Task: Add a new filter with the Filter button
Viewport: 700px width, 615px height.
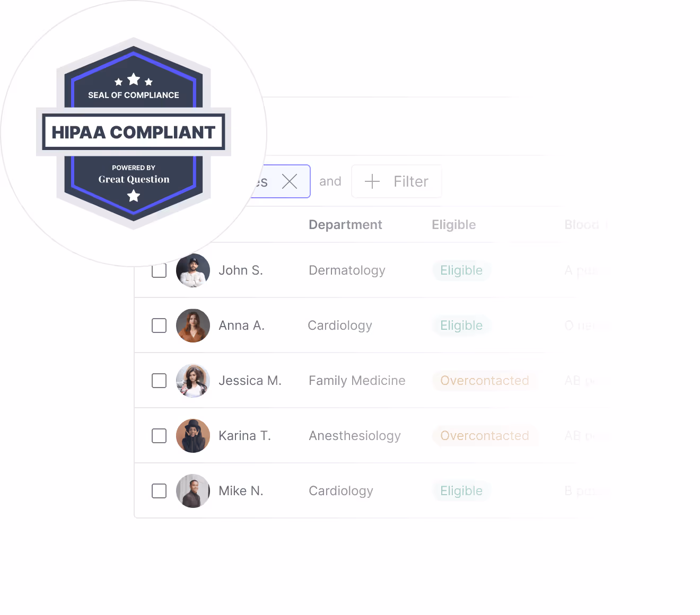Action: [397, 181]
